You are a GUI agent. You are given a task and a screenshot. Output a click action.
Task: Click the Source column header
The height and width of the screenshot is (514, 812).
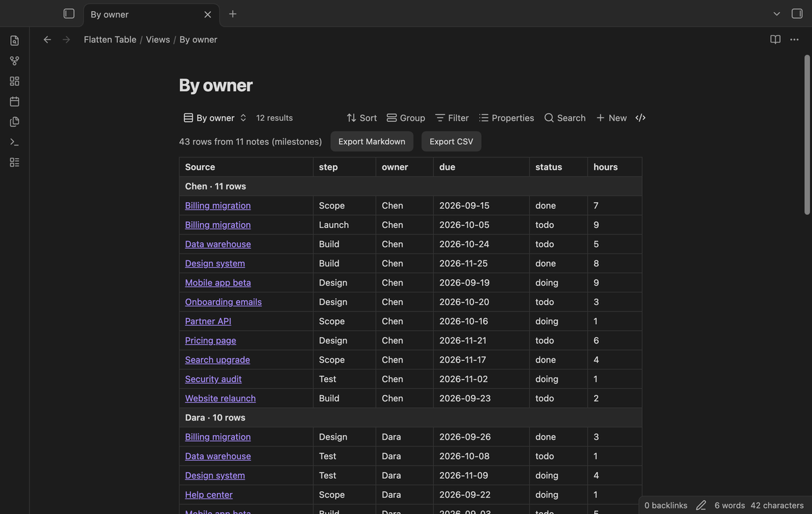pos(246,167)
